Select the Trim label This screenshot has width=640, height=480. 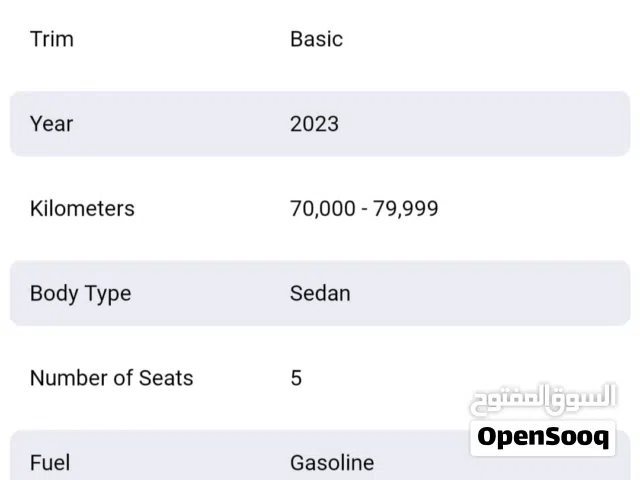[x=52, y=39]
